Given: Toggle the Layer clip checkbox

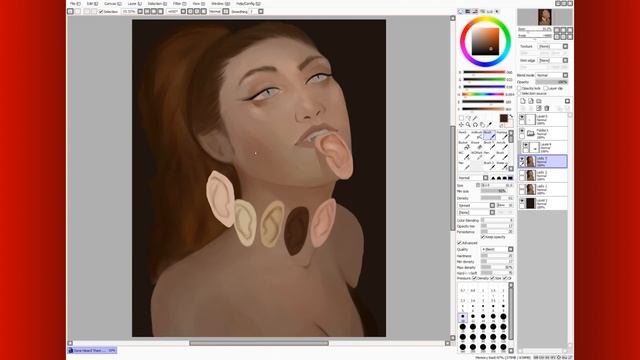Looking at the screenshot, I should tap(546, 88).
